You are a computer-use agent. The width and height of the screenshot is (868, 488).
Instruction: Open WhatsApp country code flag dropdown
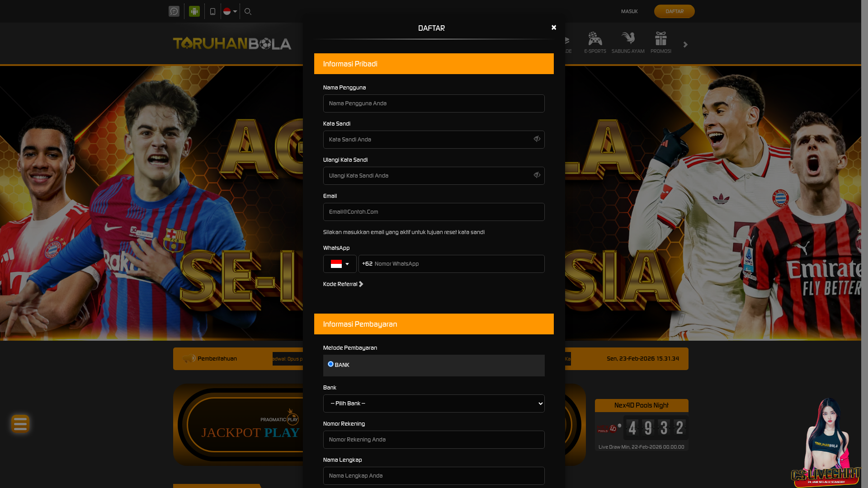pos(340,264)
